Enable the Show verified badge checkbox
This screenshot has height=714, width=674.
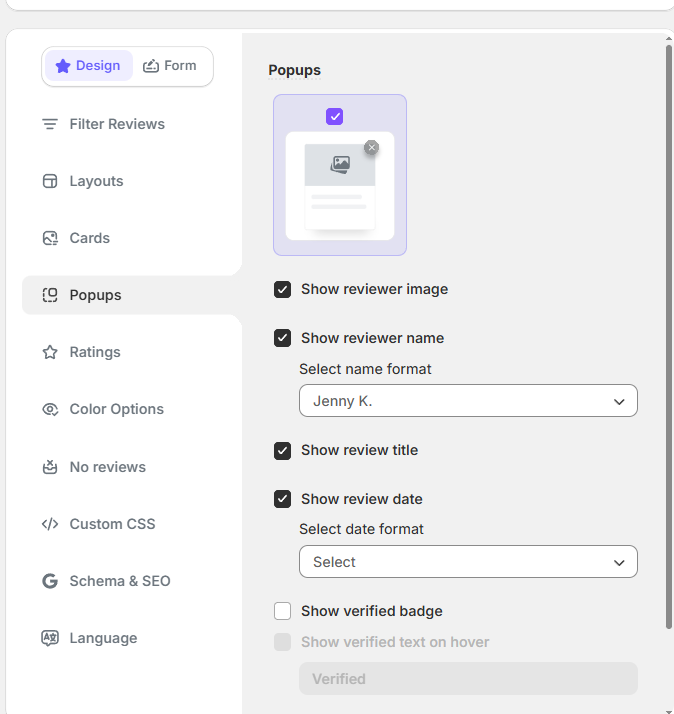283,611
